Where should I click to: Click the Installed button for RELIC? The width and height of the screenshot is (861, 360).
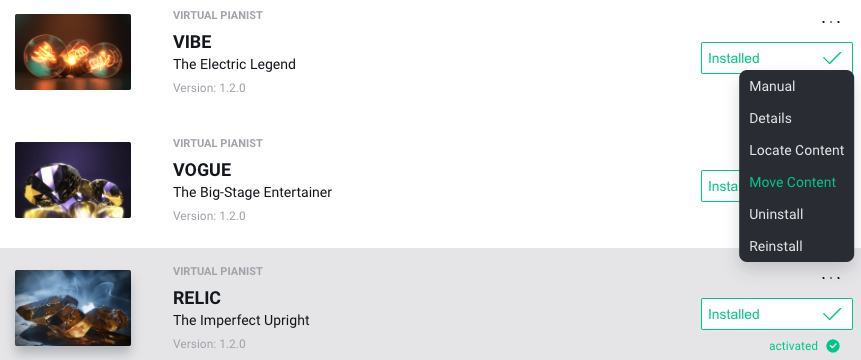776,314
